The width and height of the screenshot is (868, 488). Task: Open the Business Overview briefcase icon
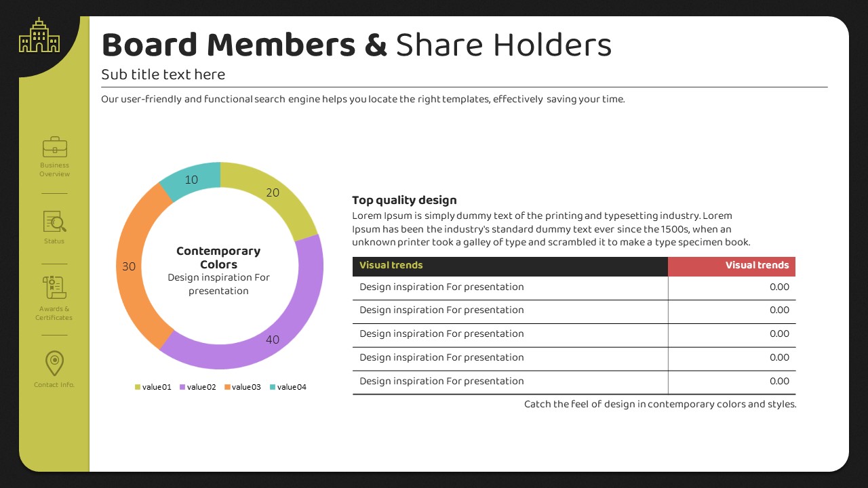(54, 147)
